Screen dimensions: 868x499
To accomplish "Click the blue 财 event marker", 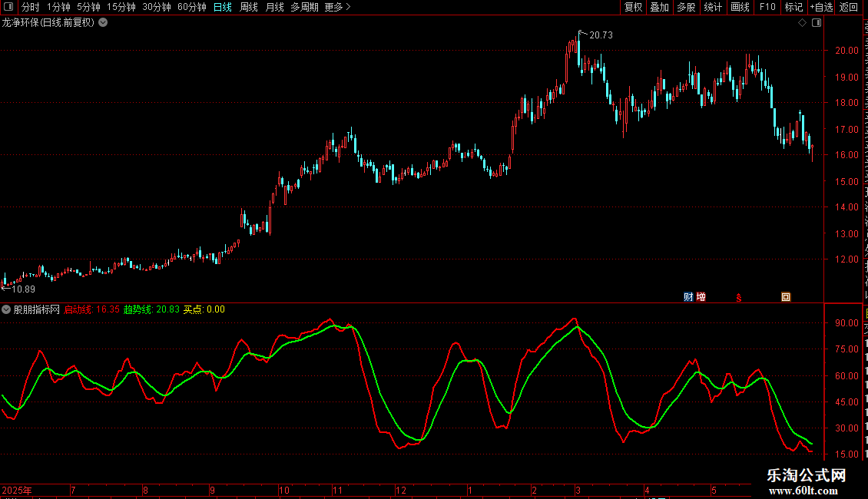I will pos(688,297).
